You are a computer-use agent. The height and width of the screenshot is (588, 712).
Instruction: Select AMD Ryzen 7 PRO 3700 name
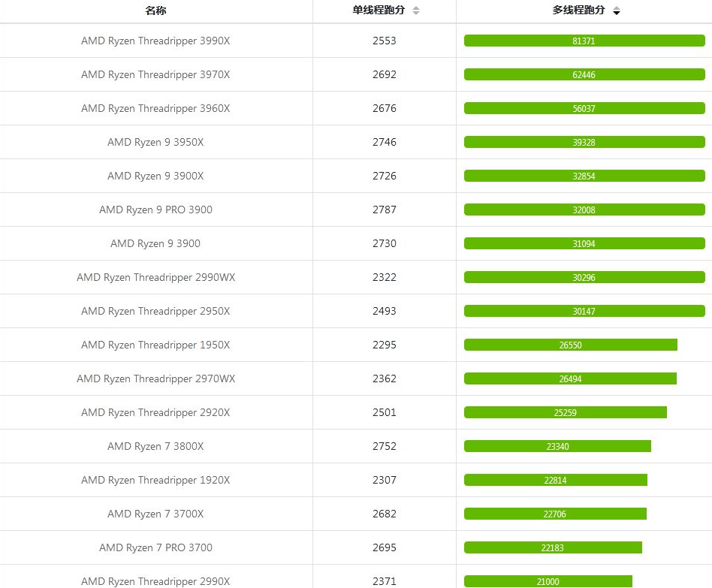tap(155, 547)
